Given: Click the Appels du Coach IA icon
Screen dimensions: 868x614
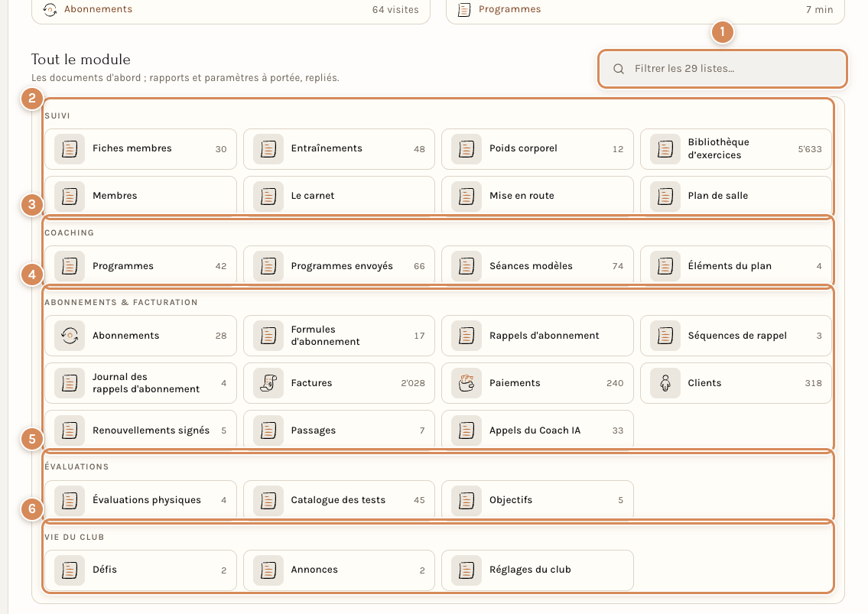Looking at the screenshot, I should [x=467, y=430].
